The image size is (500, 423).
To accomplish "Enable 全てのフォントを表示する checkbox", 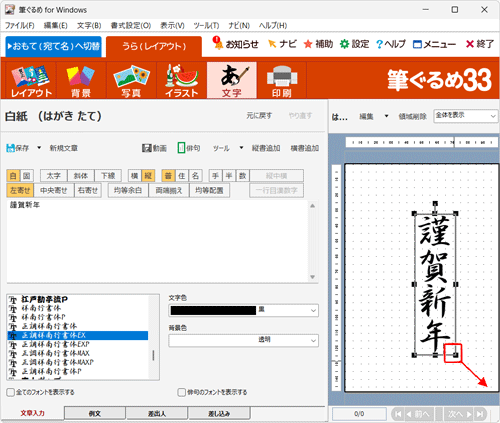I will (x=11, y=392).
